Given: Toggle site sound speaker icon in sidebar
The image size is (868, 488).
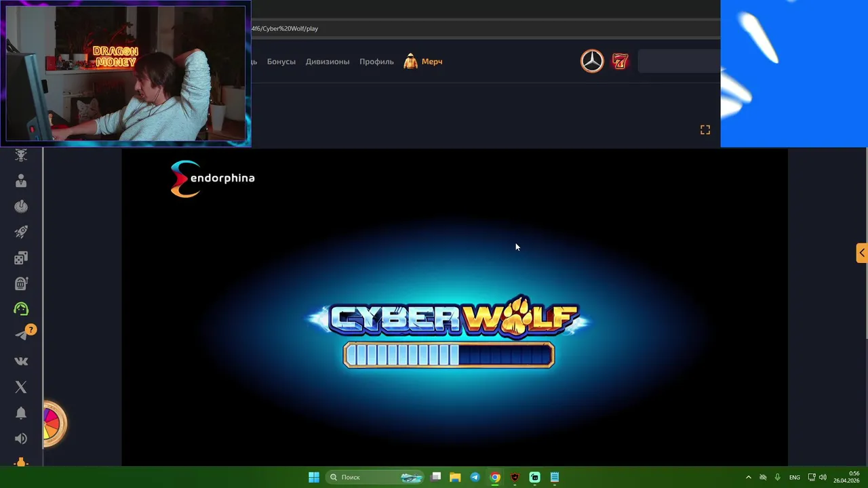Looking at the screenshot, I should (x=21, y=439).
